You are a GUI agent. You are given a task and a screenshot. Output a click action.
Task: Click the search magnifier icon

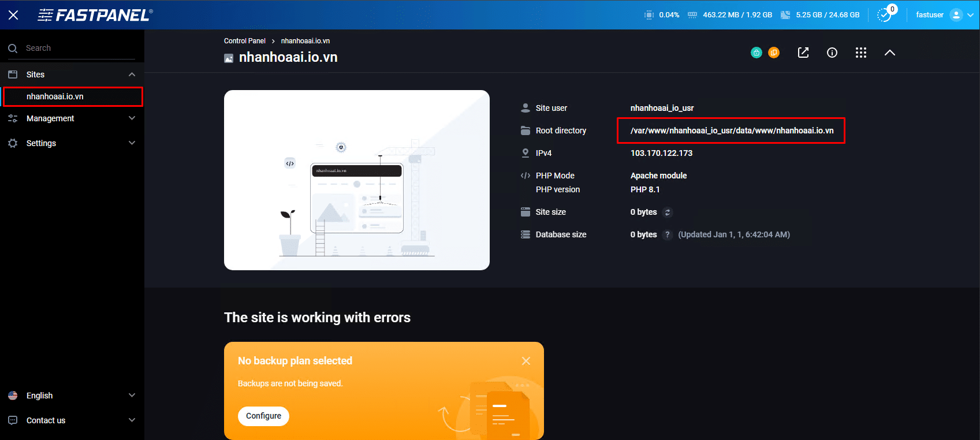[x=13, y=49]
